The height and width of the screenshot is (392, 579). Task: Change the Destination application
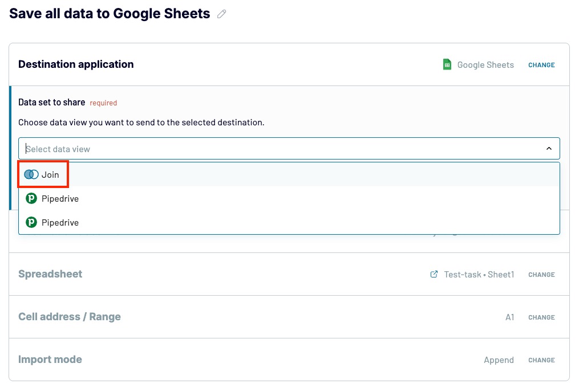(x=541, y=65)
